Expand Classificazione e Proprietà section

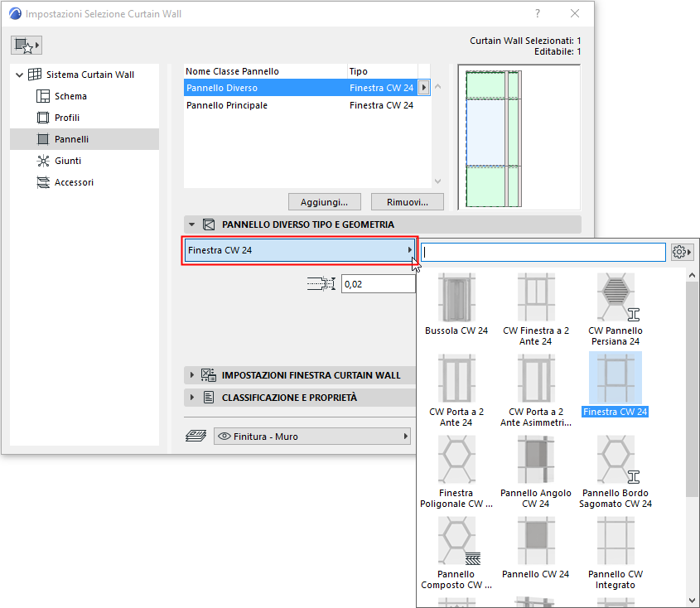point(192,398)
